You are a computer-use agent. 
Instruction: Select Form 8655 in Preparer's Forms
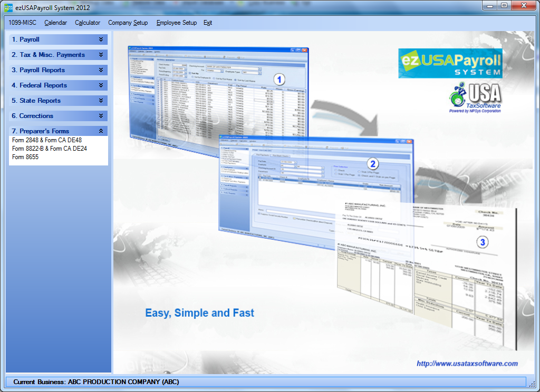point(25,157)
